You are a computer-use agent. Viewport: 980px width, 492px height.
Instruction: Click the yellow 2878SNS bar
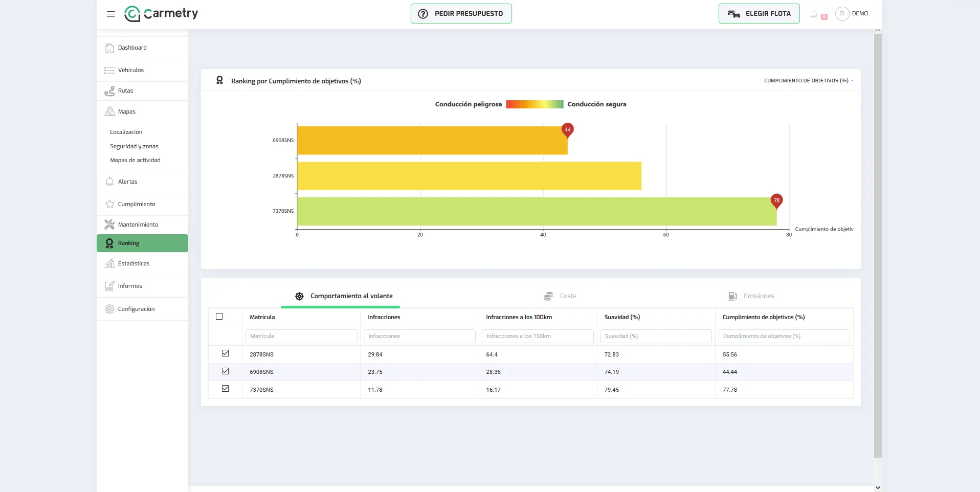coord(469,176)
